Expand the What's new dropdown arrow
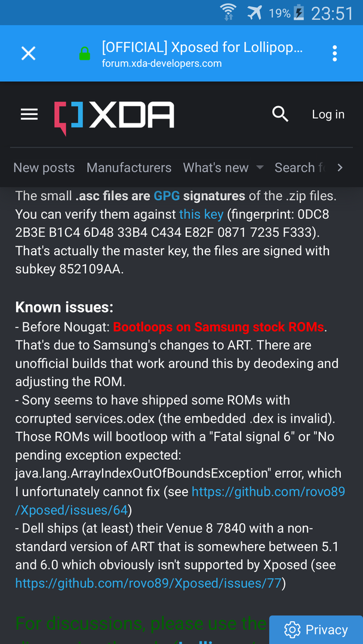This screenshot has height=644, width=363. [x=259, y=168]
